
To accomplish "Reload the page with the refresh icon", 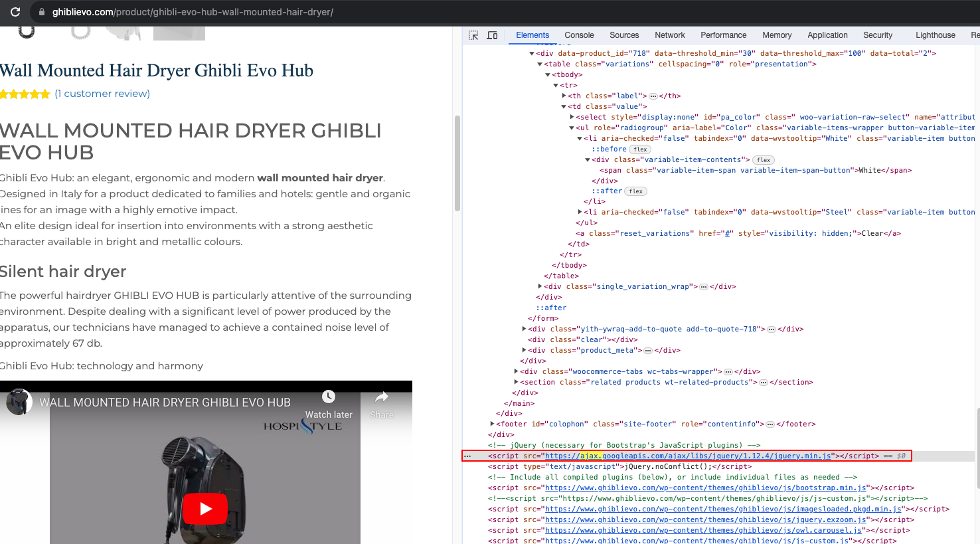I will (x=15, y=12).
